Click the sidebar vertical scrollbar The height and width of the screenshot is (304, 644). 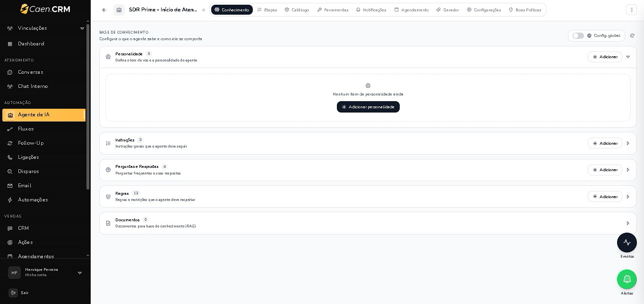(x=88, y=106)
